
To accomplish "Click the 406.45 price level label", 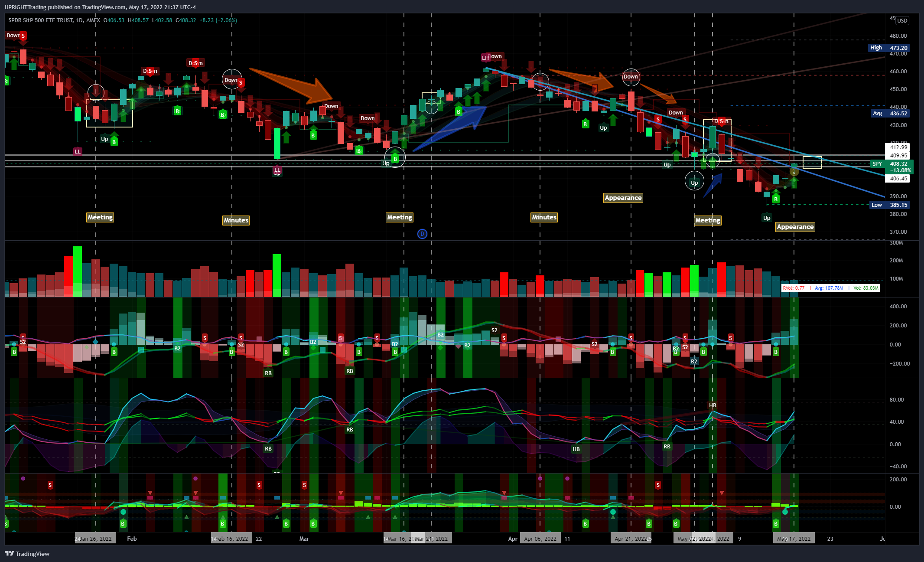I will 898,178.
